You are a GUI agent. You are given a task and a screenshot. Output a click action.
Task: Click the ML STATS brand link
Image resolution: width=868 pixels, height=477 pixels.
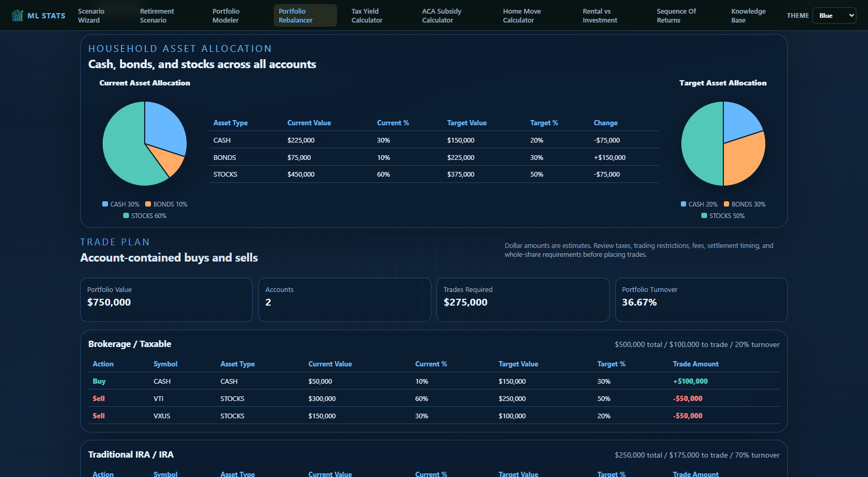click(39, 16)
